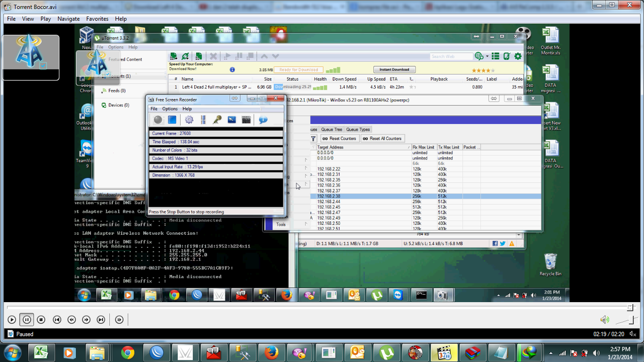Skip to the previous file button
Image resolution: width=644 pixels, height=362 pixels.
point(57,319)
